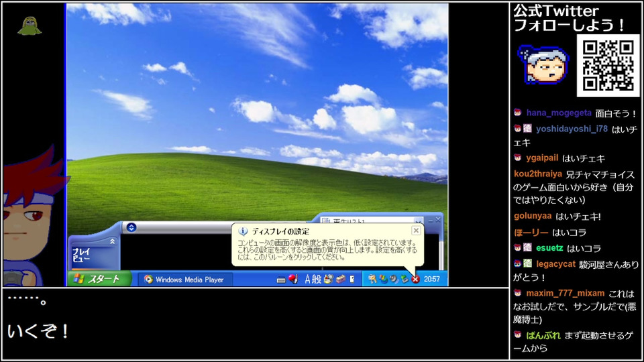Click the chat username hana_mogegeta
This screenshot has width=644, height=362.
click(x=559, y=113)
